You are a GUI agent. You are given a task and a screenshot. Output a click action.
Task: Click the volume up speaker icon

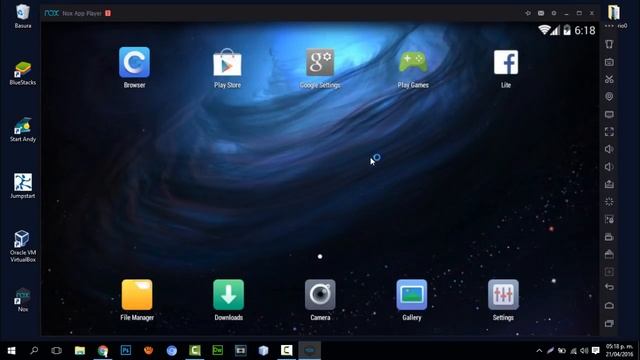[x=609, y=149]
